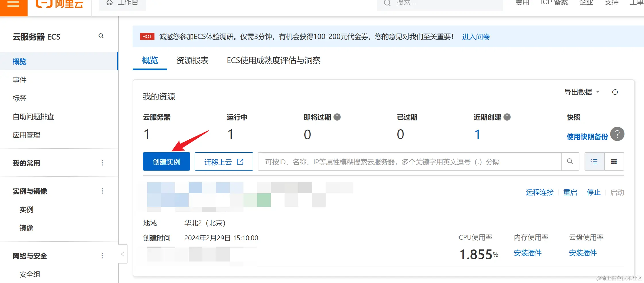Click 停止 for the instance

[594, 192]
